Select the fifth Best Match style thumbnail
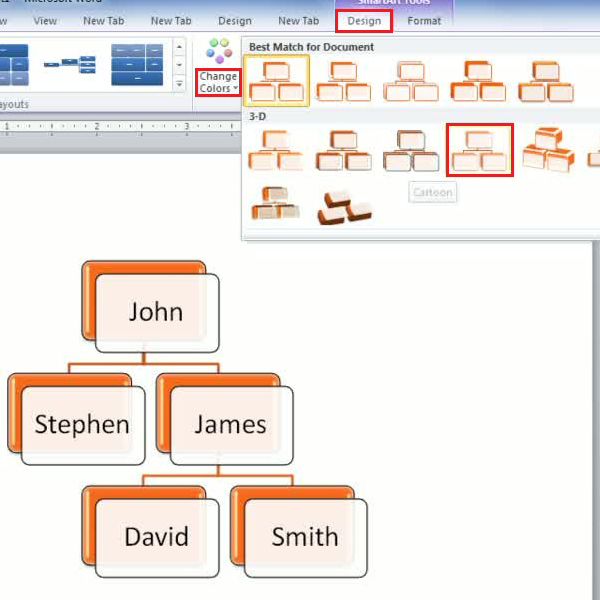 (546, 82)
